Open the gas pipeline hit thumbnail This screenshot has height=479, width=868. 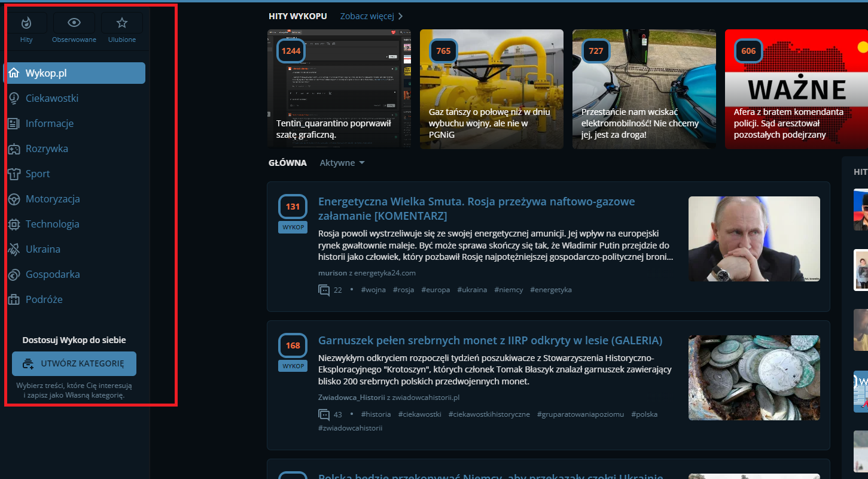coord(491,89)
